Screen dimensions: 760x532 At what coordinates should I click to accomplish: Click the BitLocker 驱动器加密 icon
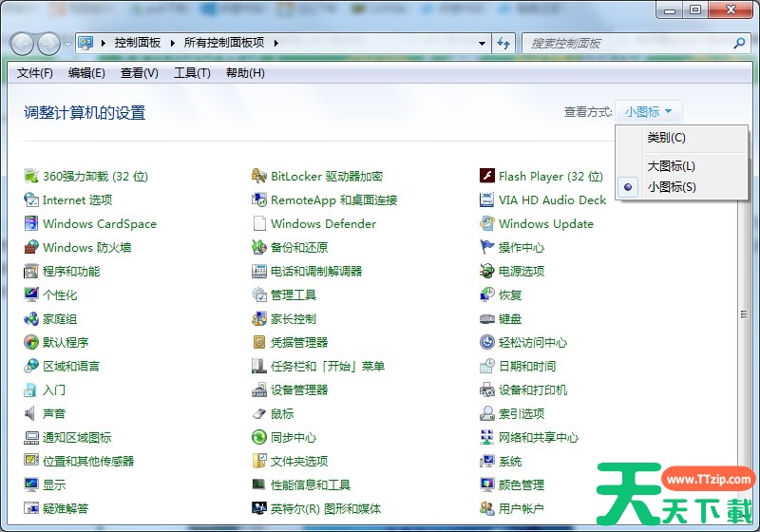pos(259,177)
